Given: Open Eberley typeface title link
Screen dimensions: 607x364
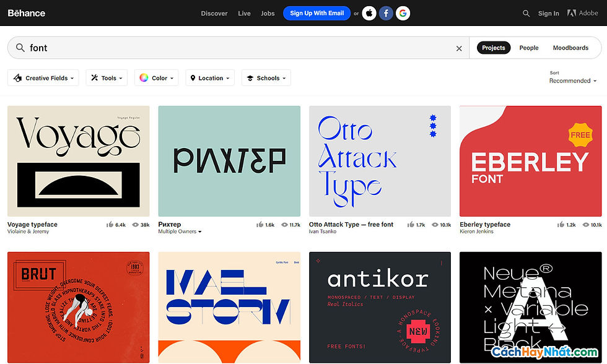Looking at the screenshot, I should pos(485,224).
